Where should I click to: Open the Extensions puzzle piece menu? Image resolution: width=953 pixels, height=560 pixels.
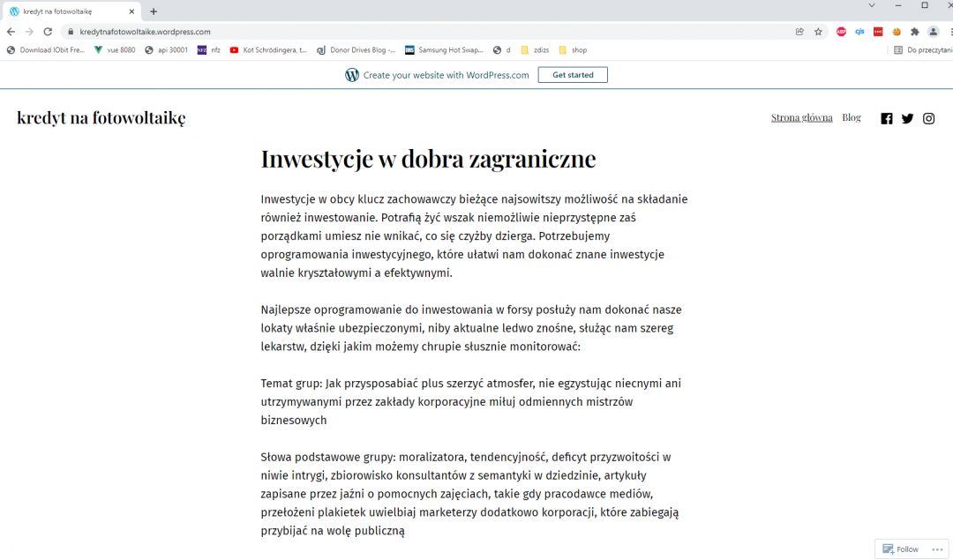pos(915,32)
